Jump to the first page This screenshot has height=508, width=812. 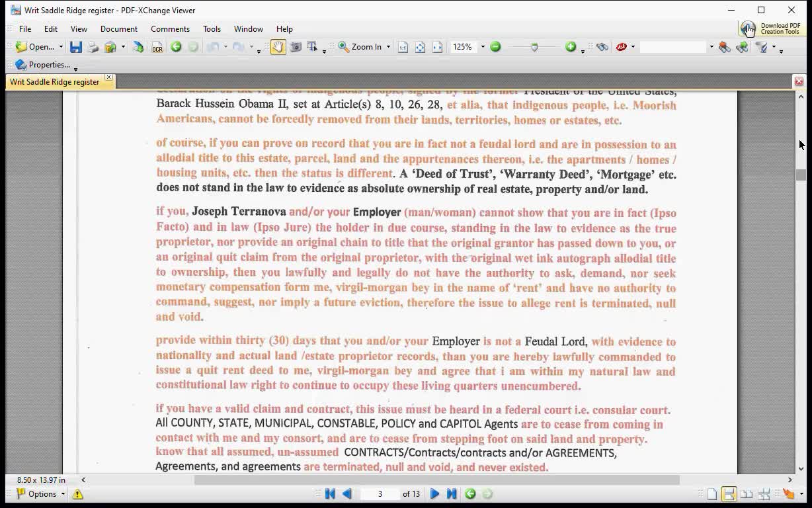coord(330,494)
